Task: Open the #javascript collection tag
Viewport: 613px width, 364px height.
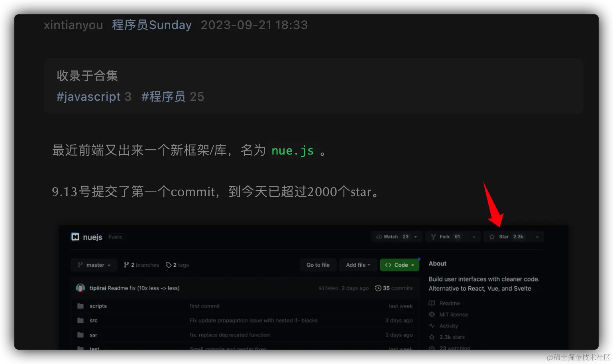Action: coord(88,97)
